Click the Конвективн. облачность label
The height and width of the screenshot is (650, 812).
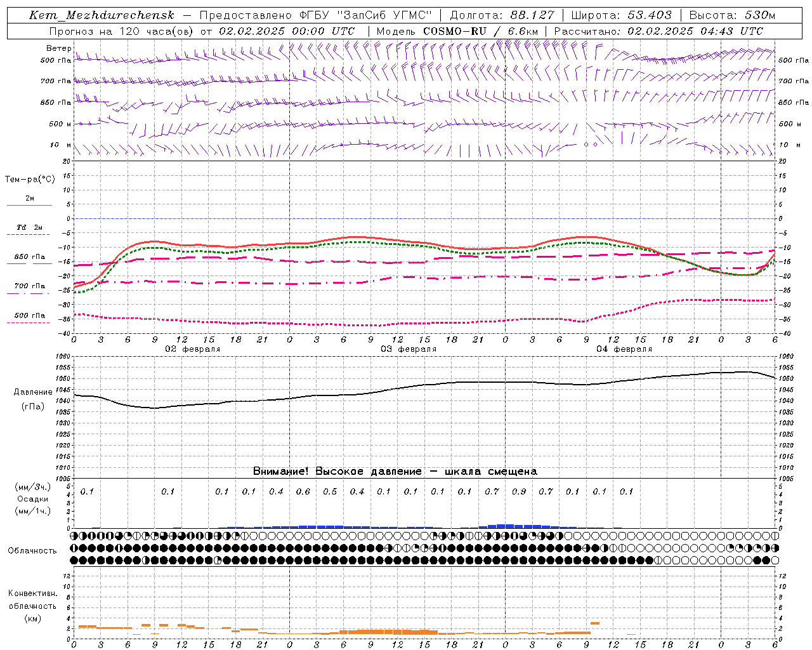(x=32, y=600)
